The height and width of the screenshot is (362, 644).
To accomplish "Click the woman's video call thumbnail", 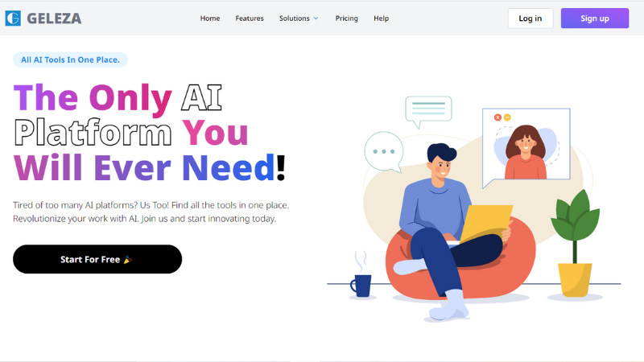I will point(526,146).
